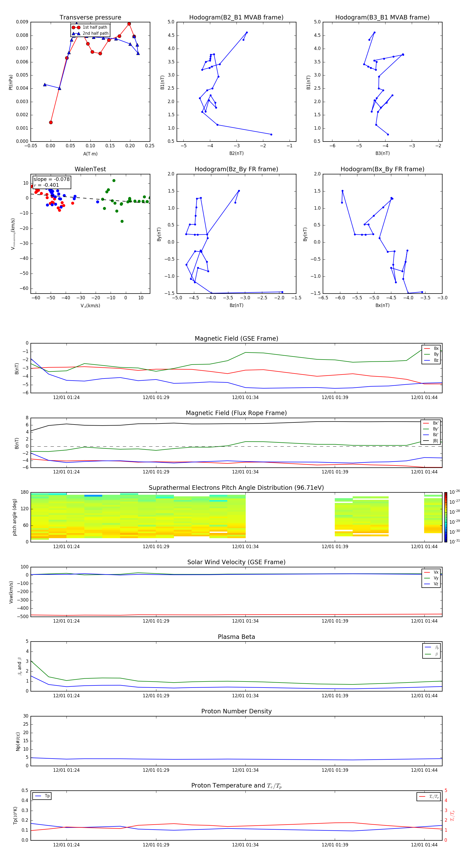Click 'Magnetic Field (Flux Rope Frame)' title
This screenshot has width=473, height=868.
[x=236, y=413]
